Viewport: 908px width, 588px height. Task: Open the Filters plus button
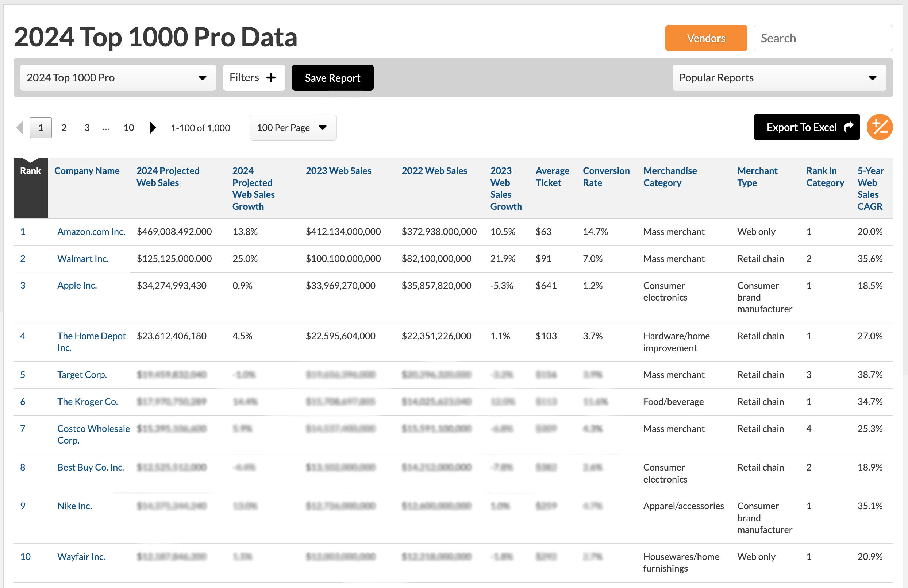point(254,78)
